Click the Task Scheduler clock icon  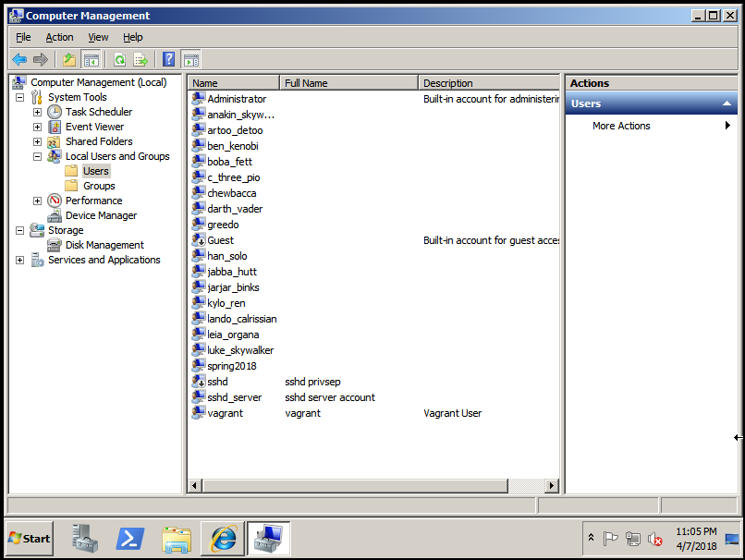point(55,112)
